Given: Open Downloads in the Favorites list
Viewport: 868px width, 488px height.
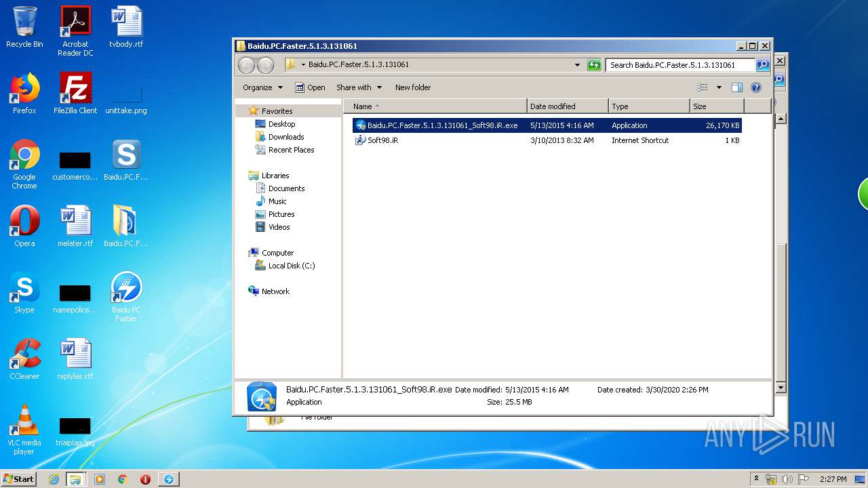Looking at the screenshot, I should [285, 137].
